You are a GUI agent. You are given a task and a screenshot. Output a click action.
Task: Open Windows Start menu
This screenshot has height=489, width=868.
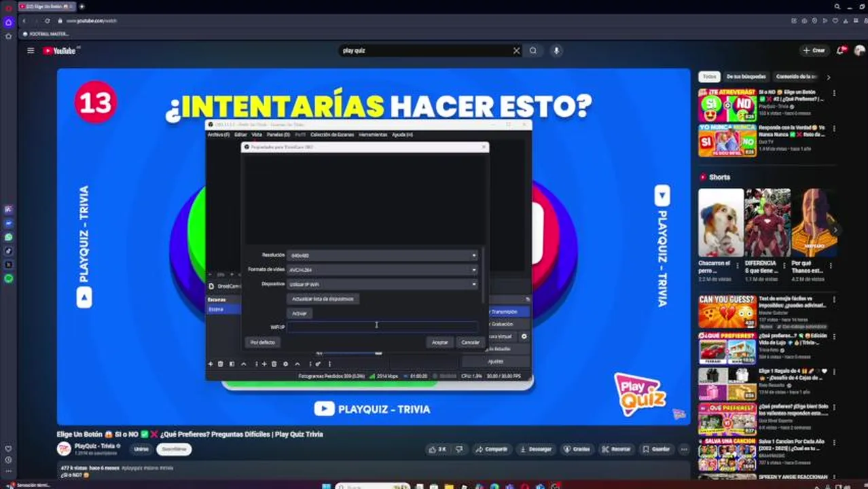coord(326,486)
